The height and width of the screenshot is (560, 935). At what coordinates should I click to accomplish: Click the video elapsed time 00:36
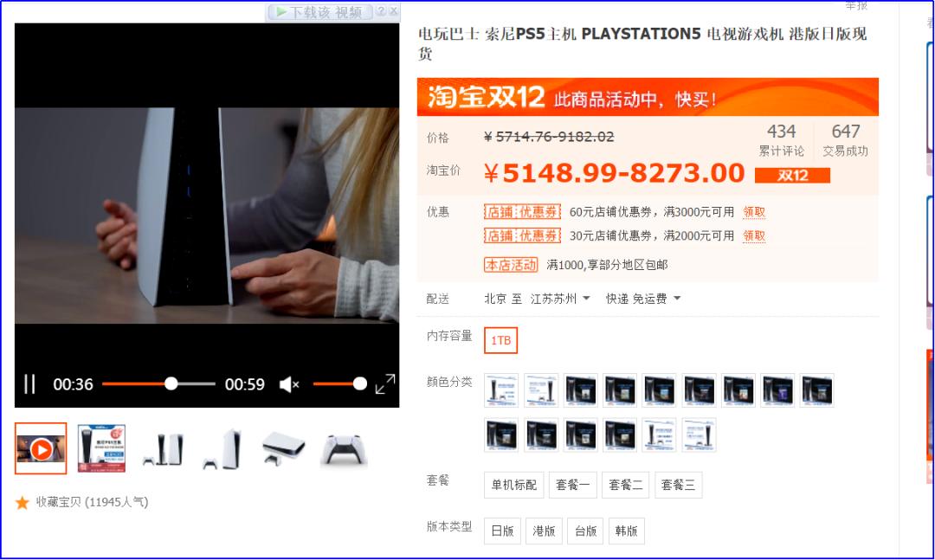(73, 384)
